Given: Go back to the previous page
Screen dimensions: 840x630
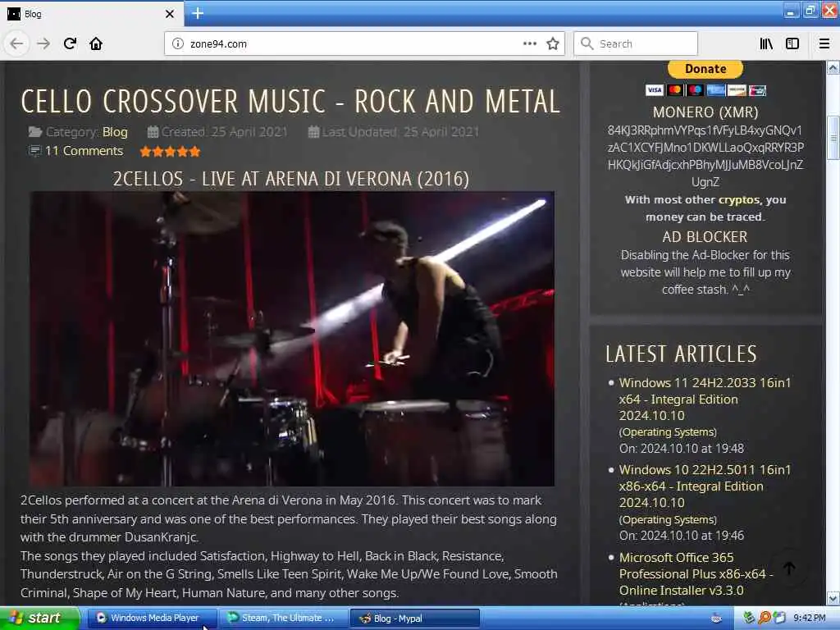Looking at the screenshot, I should coord(16,43).
